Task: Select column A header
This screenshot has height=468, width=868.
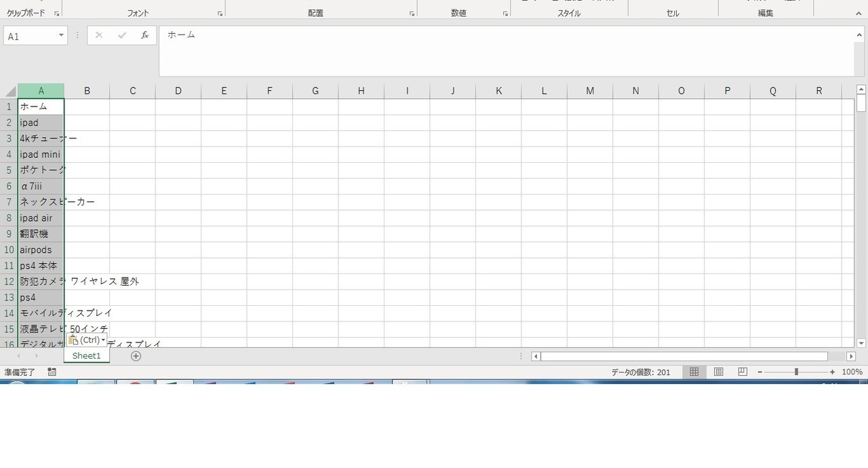Action: tap(41, 91)
